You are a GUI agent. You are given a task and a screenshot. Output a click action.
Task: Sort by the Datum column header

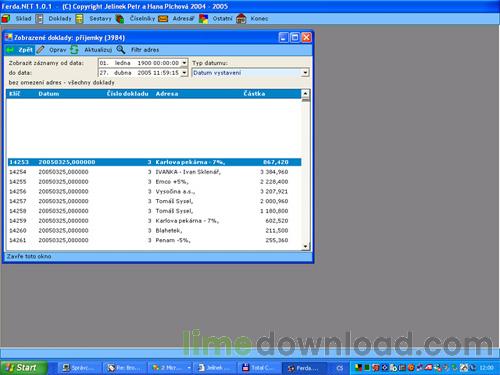pos(49,94)
